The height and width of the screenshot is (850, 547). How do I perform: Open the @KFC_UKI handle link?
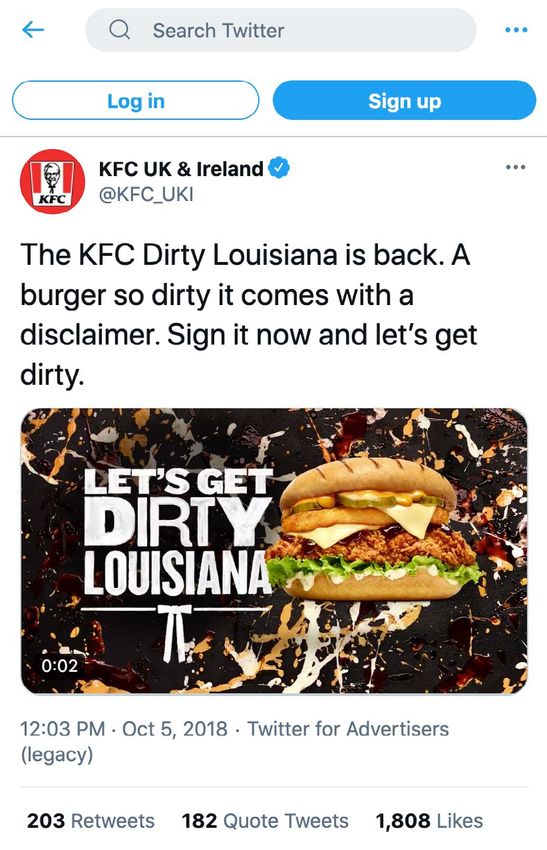(146, 194)
